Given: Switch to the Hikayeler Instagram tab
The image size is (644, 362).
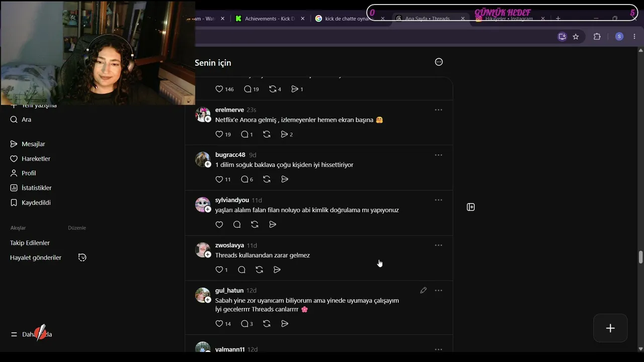Looking at the screenshot, I should [x=511, y=19].
